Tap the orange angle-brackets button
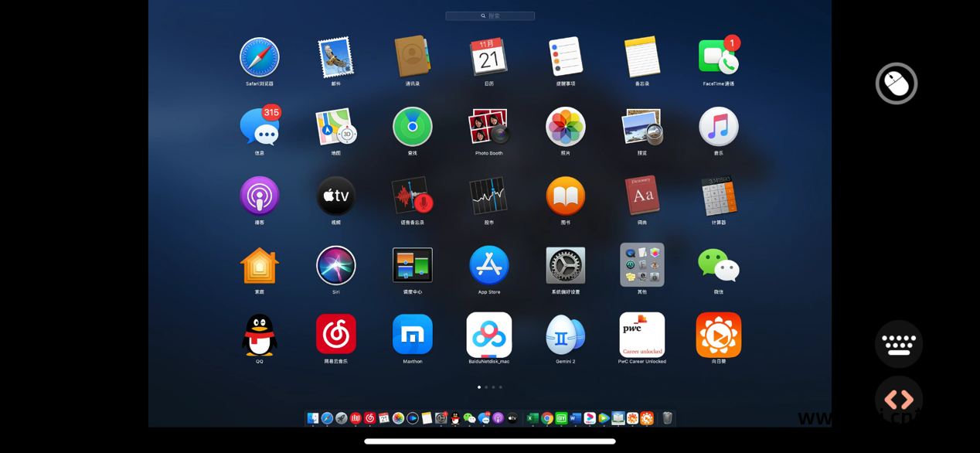The height and width of the screenshot is (453, 980). [899, 400]
